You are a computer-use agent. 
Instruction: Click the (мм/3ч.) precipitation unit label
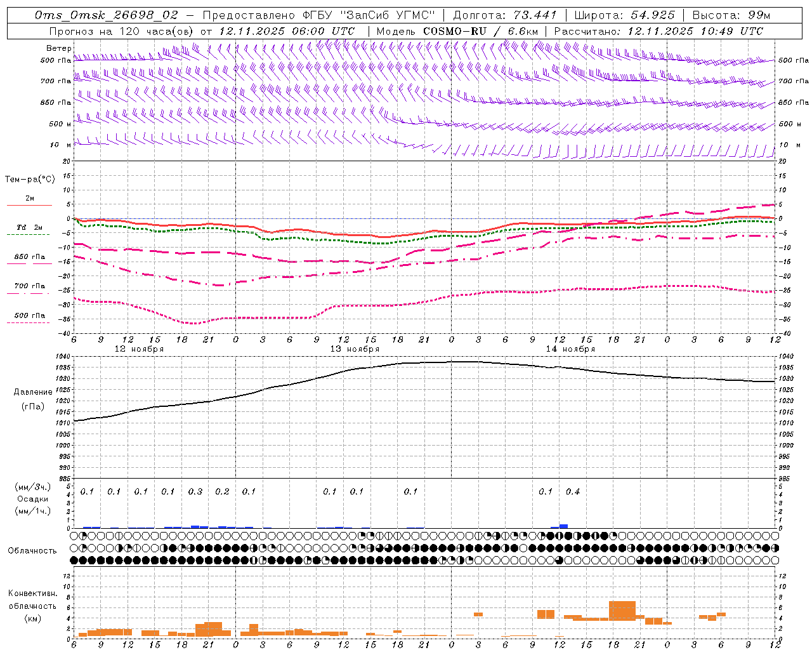point(32,487)
